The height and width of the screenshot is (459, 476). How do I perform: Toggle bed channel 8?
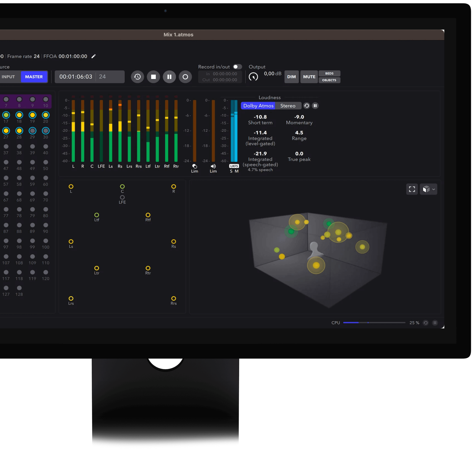(19, 99)
